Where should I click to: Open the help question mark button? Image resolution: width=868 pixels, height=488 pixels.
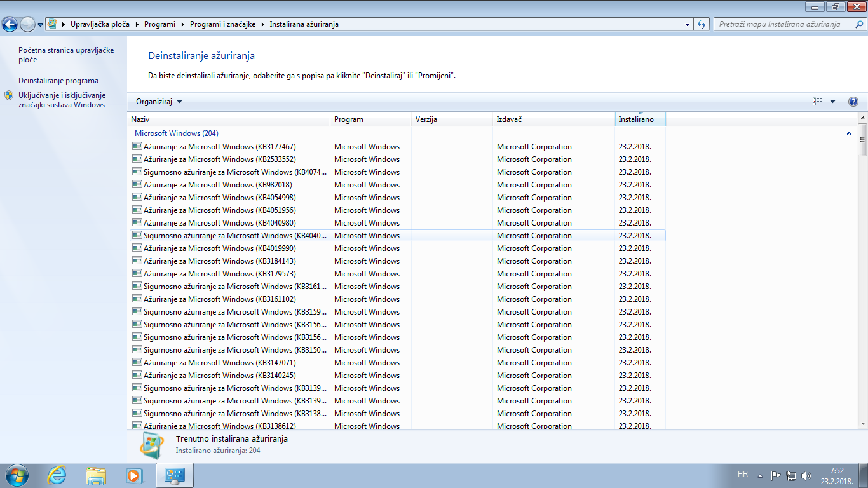click(x=853, y=102)
